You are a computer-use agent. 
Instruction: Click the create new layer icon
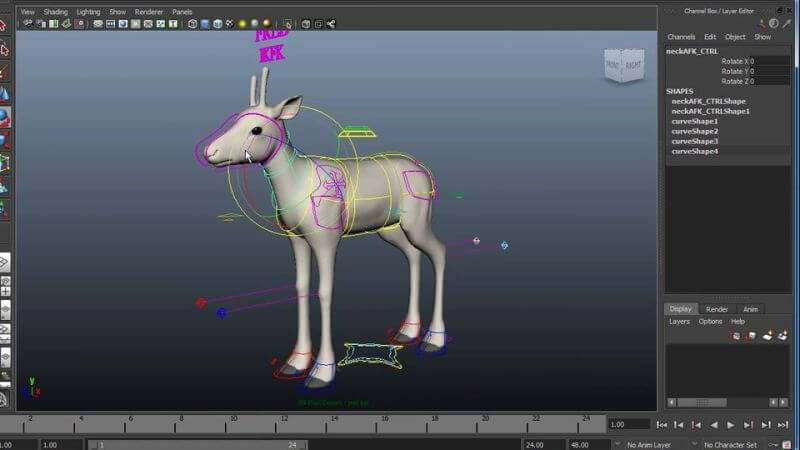(x=768, y=335)
